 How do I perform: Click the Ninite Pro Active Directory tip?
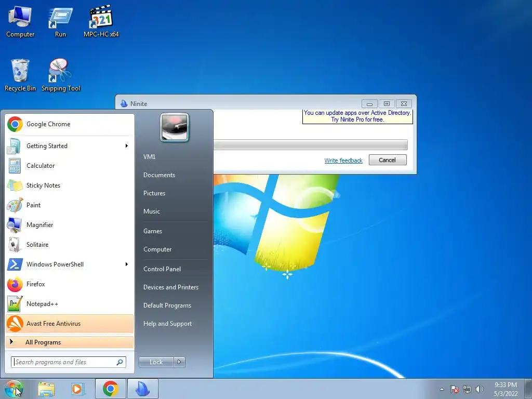357,116
